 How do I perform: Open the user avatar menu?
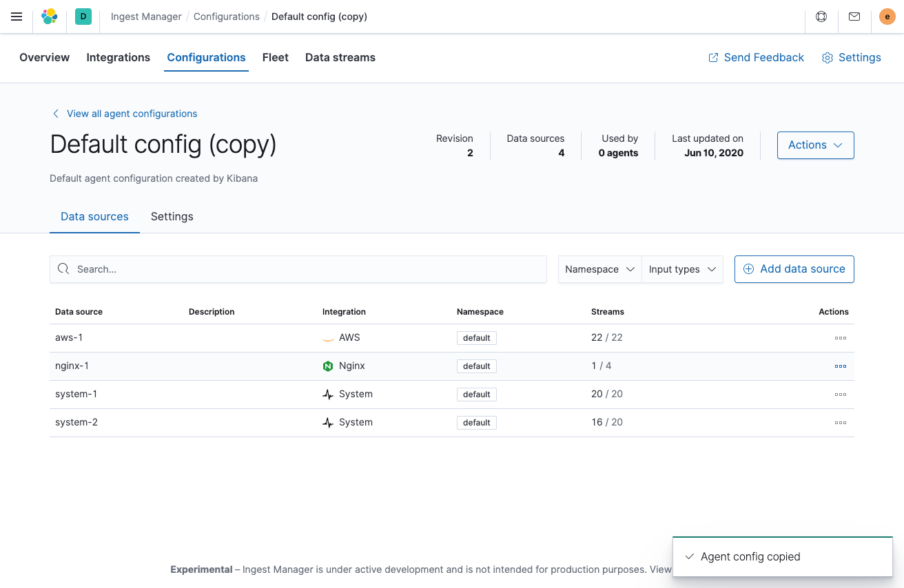pos(887,17)
